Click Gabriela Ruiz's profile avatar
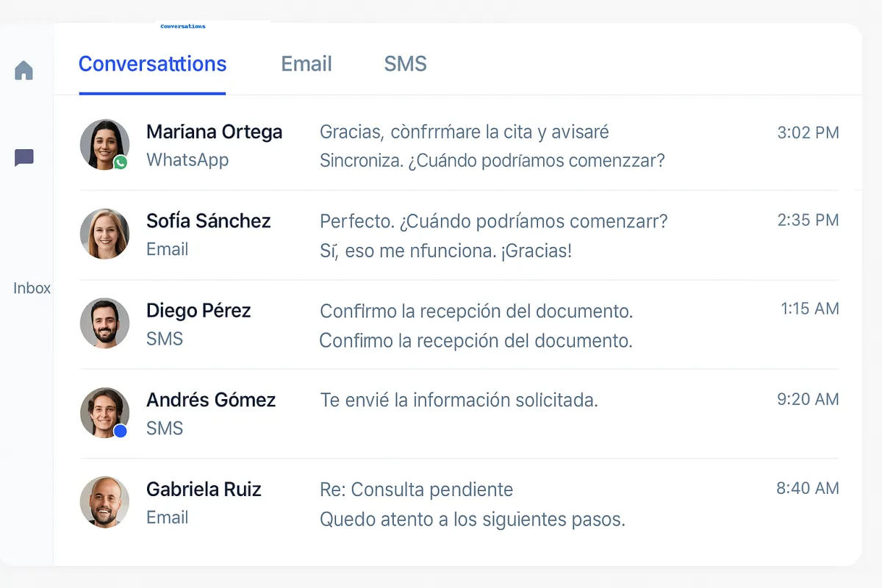The width and height of the screenshot is (882, 588). tap(104, 502)
